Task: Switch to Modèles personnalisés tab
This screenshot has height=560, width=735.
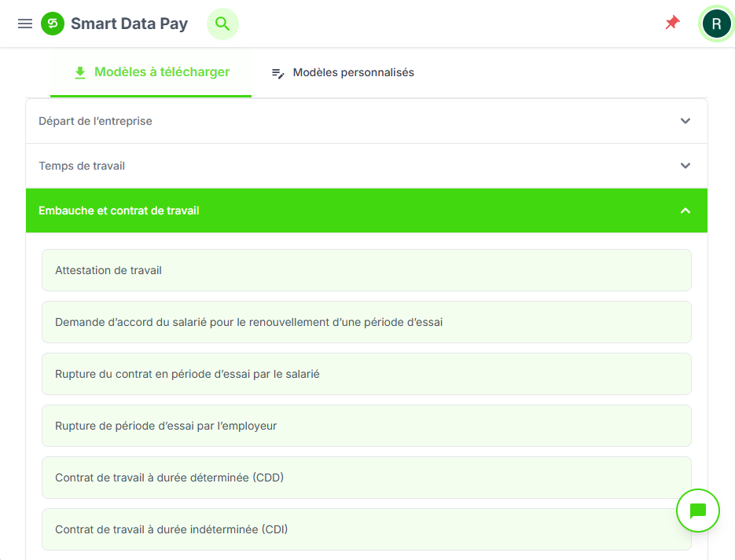Action: (x=353, y=72)
